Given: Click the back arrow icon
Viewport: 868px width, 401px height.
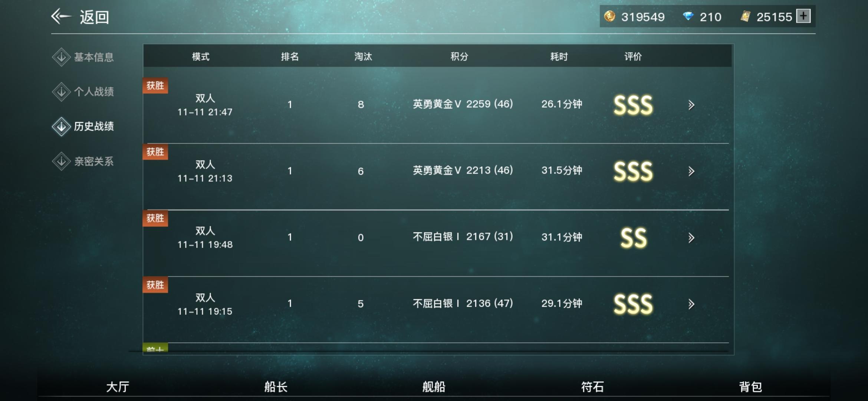Looking at the screenshot, I should [61, 16].
